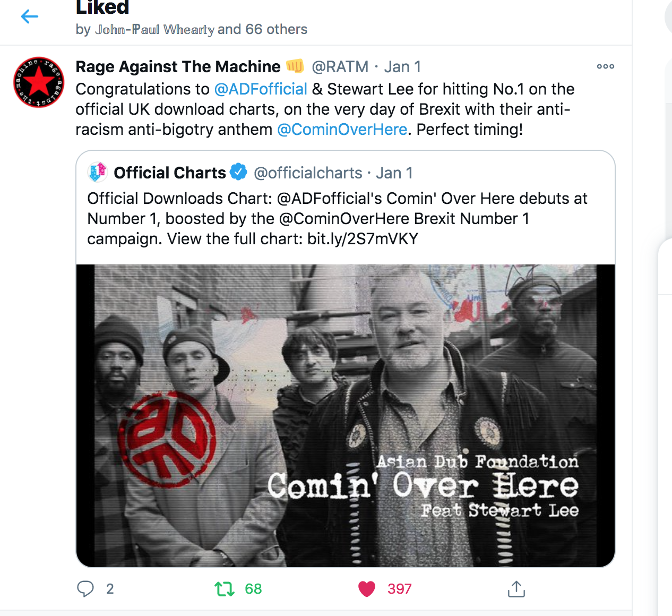Open the Official Charts profile icon
The width and height of the screenshot is (672, 616).
point(98,172)
